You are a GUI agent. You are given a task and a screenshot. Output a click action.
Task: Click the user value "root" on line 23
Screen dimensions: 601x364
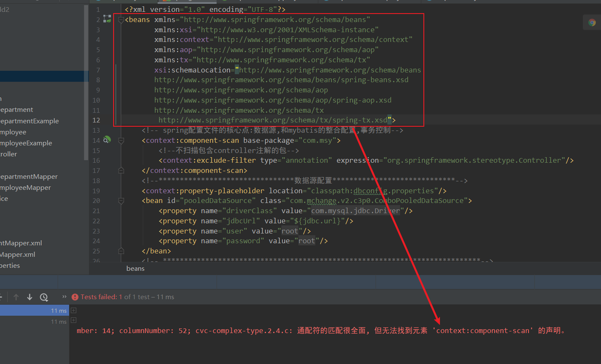click(x=290, y=231)
